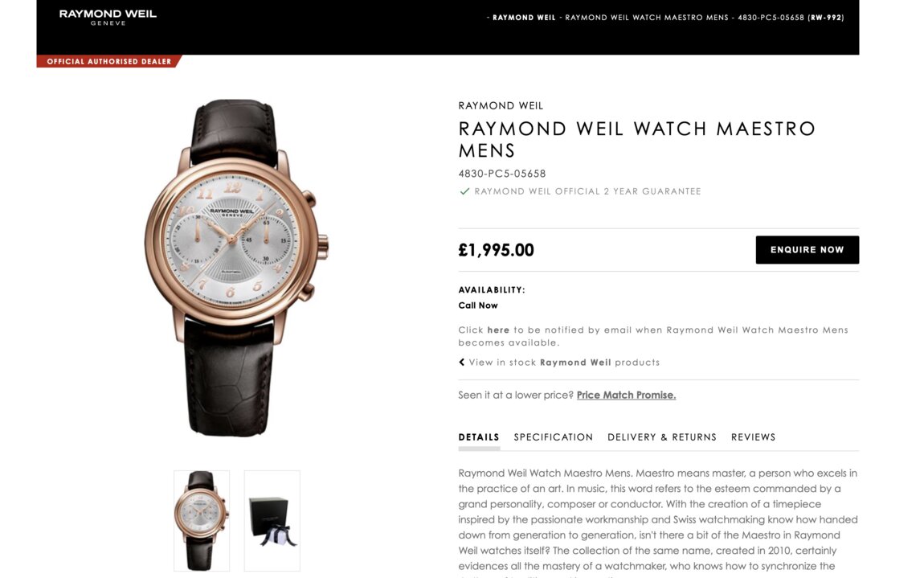The image size is (924, 578).
Task: Click 'here' to get email notification
Action: (x=498, y=330)
